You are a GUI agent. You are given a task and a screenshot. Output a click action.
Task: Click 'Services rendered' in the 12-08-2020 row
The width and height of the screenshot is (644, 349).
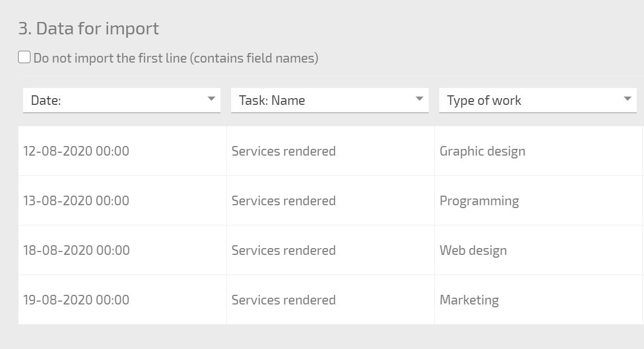point(284,151)
